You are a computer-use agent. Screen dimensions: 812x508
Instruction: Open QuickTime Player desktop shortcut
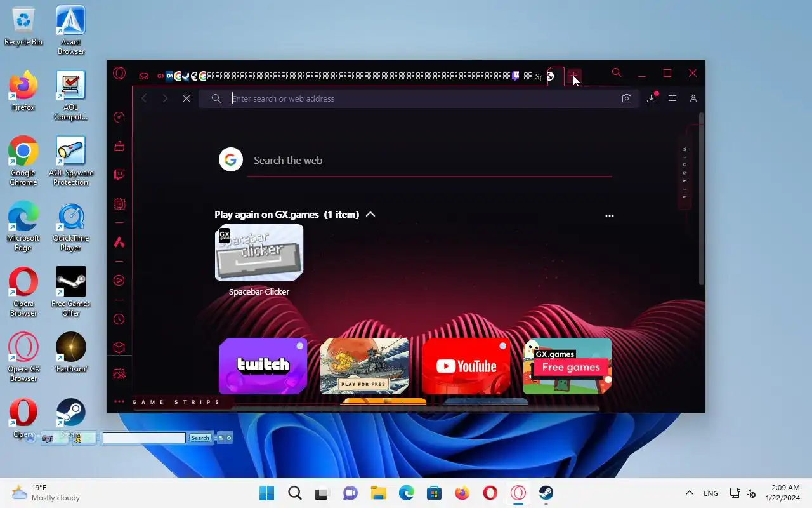click(x=71, y=227)
